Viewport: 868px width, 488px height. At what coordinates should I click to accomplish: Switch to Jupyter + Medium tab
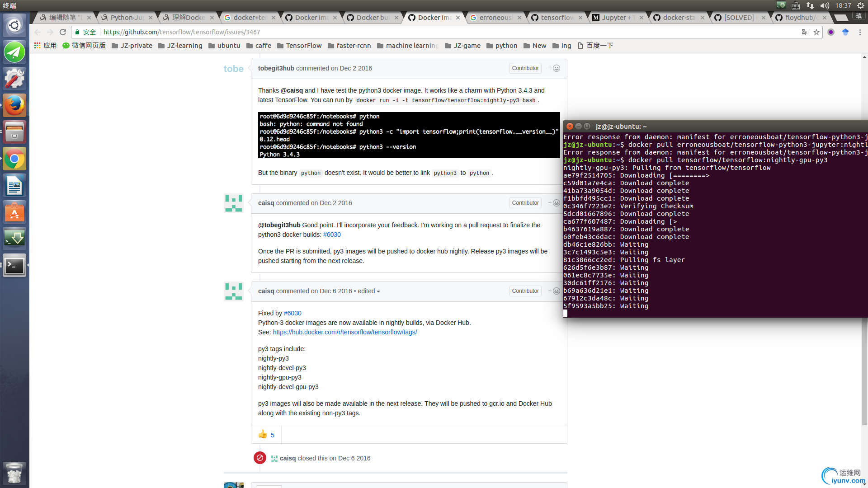click(619, 18)
